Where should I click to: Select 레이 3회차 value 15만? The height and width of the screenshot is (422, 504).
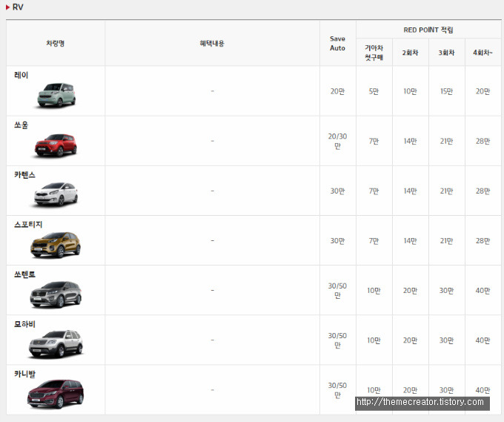(446, 91)
